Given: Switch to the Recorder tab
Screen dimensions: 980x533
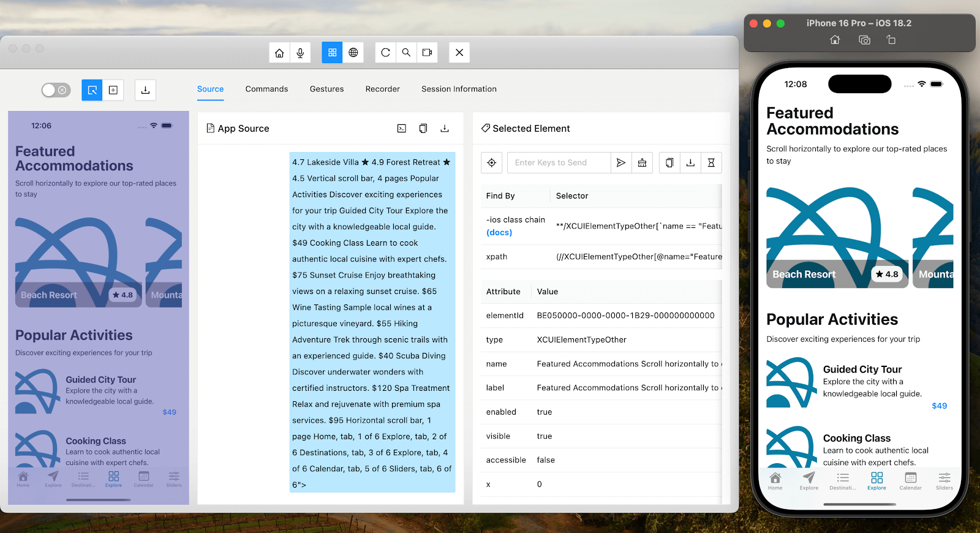Looking at the screenshot, I should (x=383, y=89).
